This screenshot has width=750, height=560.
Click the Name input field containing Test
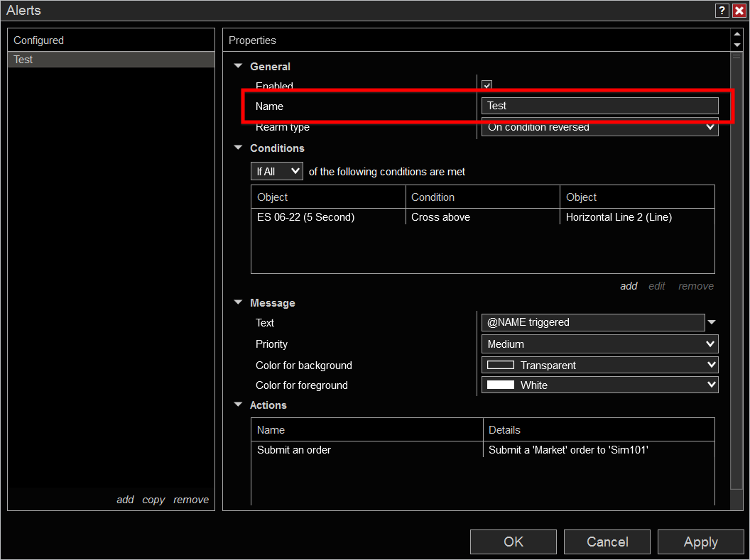coord(600,106)
